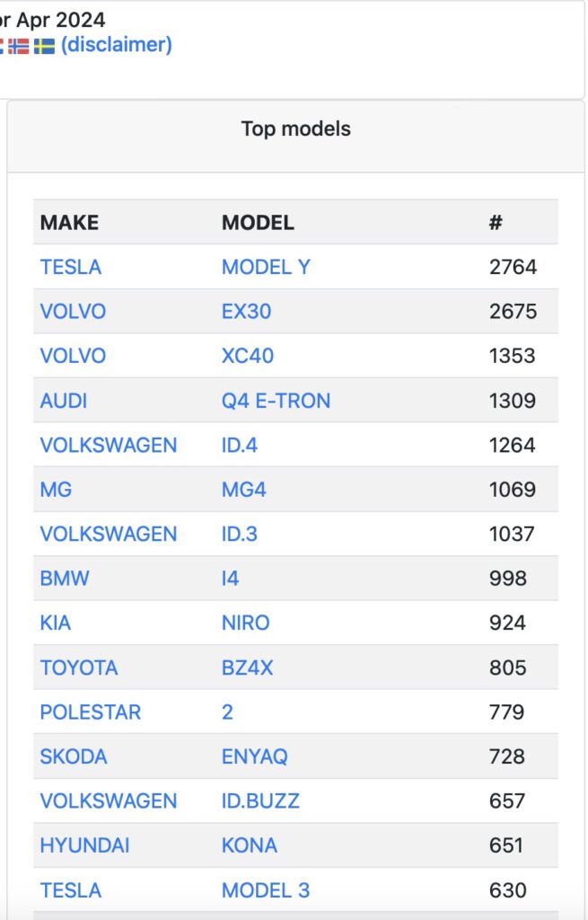This screenshot has height=920, width=588.
Task: Open the ID.BUZZ model link
Action: pos(260,801)
